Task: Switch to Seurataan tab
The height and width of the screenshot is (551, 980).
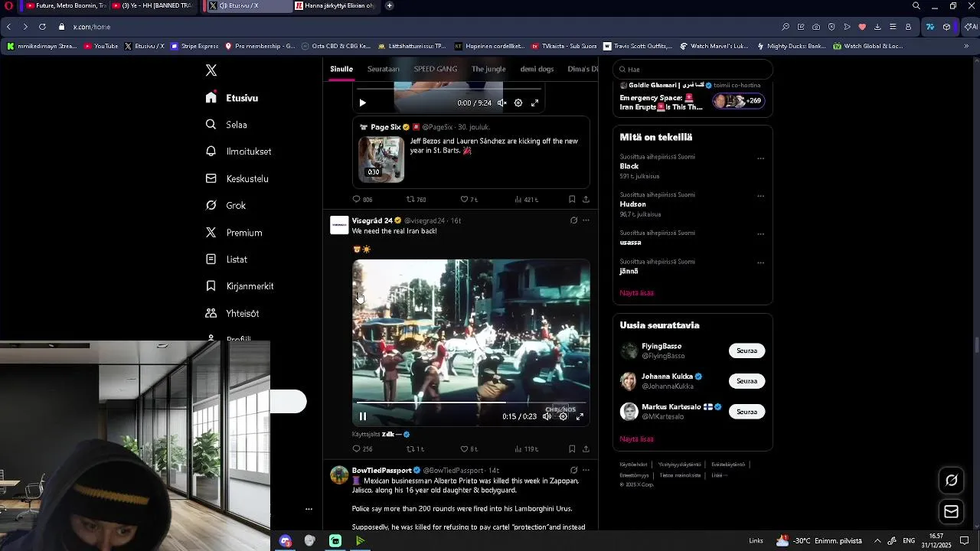Action: point(383,69)
